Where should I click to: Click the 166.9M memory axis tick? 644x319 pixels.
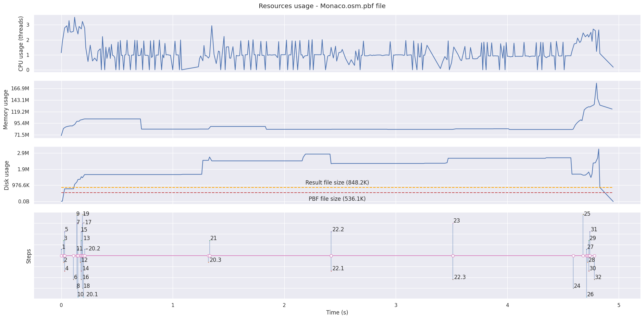tap(20, 89)
